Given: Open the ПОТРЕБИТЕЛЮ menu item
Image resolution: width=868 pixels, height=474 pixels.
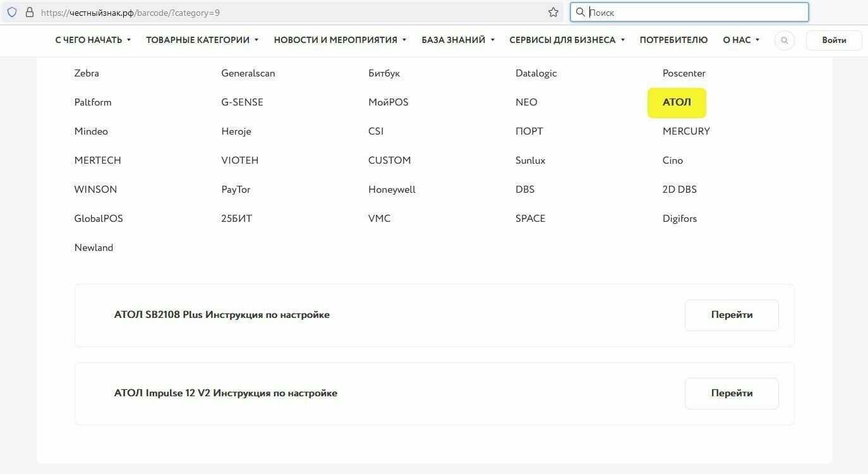Looking at the screenshot, I should tap(673, 40).
